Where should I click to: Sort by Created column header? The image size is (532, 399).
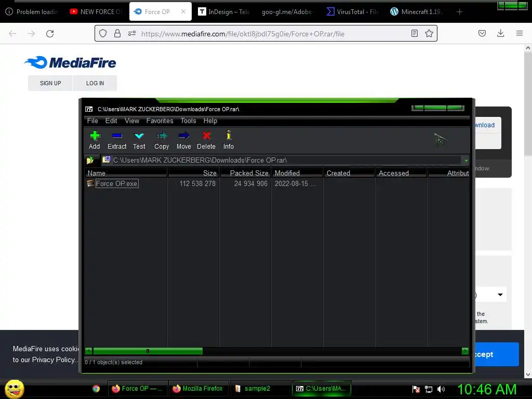(x=349, y=173)
